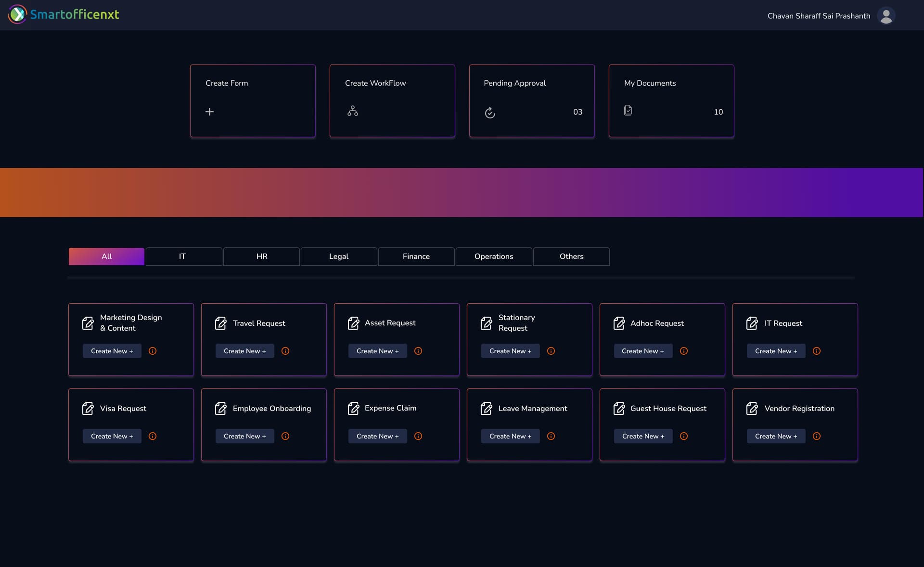The width and height of the screenshot is (924, 567).
Task: Open the Operations filter tab
Action: click(493, 256)
